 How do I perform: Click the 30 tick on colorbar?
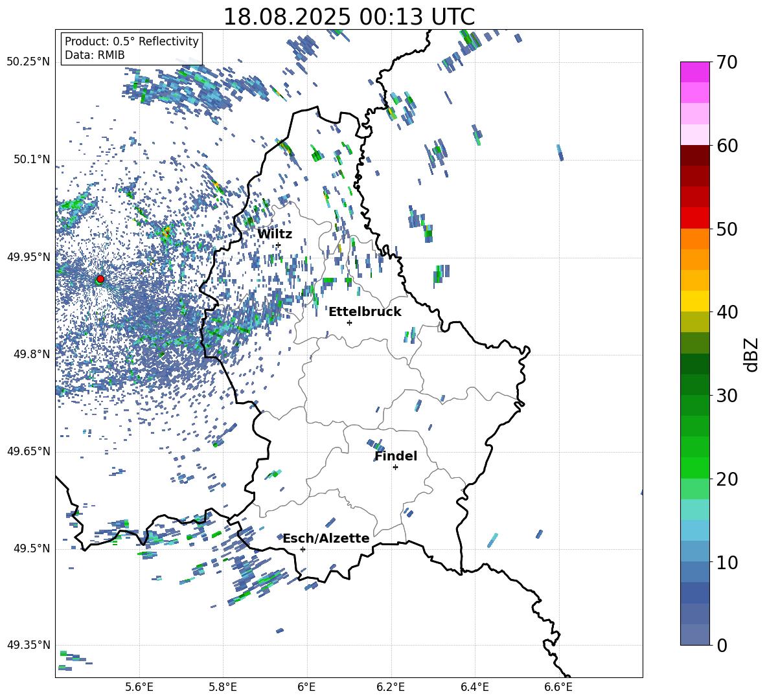click(x=726, y=396)
